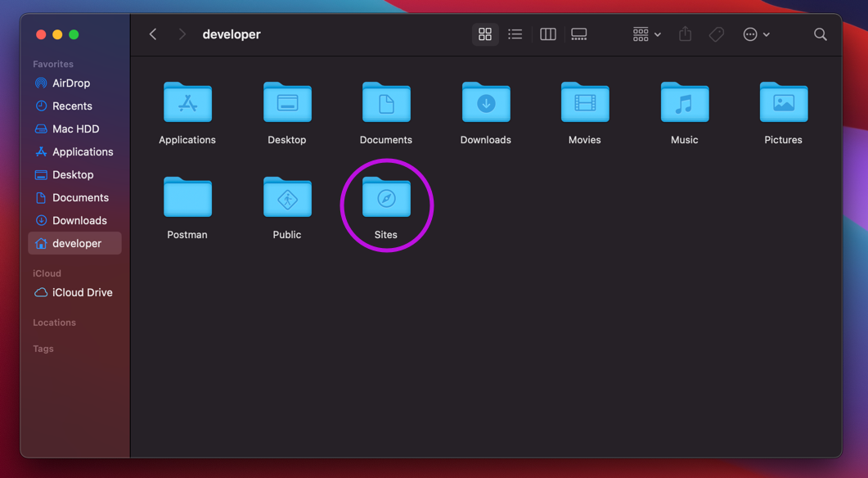The image size is (868, 478).
Task: Click the developer window title
Action: [x=232, y=34]
